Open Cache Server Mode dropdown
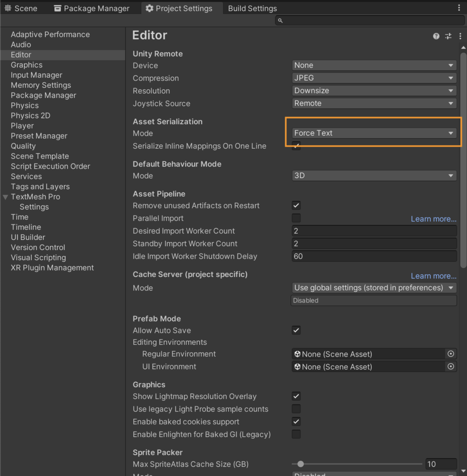The image size is (467, 476). pyautogui.click(x=374, y=287)
